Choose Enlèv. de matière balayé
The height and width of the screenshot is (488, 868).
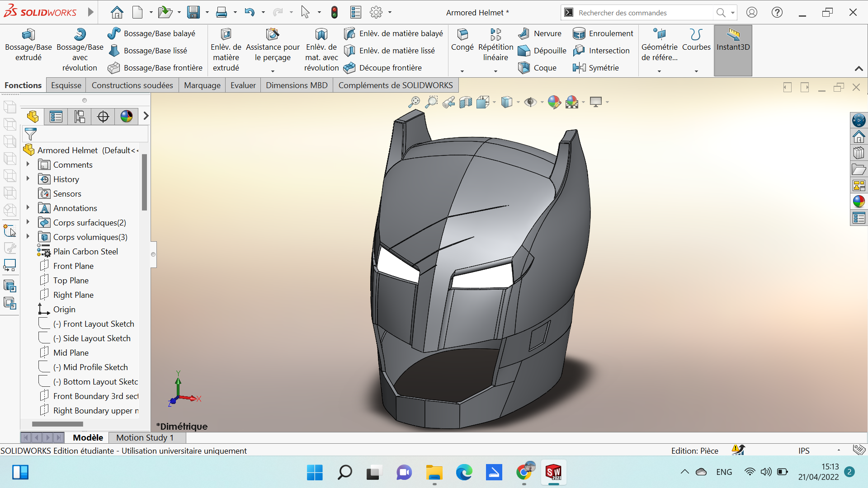tap(393, 33)
